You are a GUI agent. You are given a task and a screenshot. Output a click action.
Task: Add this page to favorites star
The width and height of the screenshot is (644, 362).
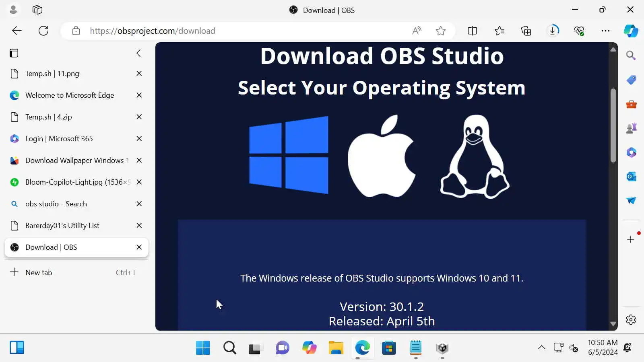(441, 31)
